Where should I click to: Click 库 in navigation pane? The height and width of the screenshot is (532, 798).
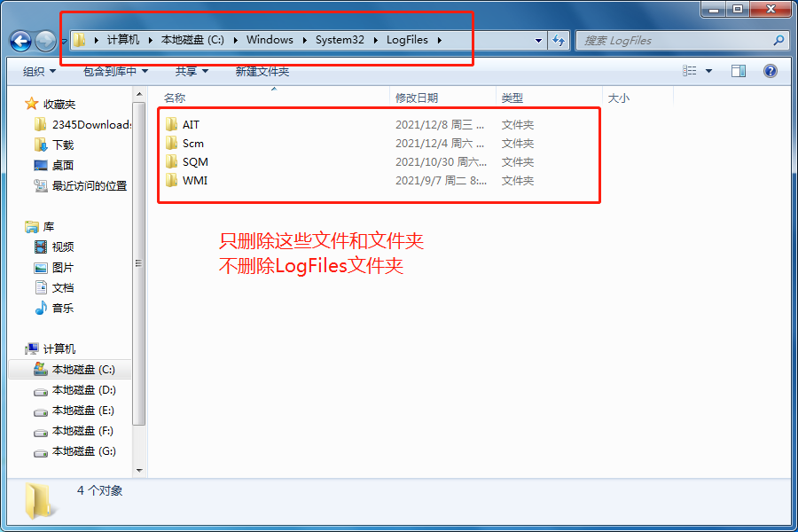40,227
